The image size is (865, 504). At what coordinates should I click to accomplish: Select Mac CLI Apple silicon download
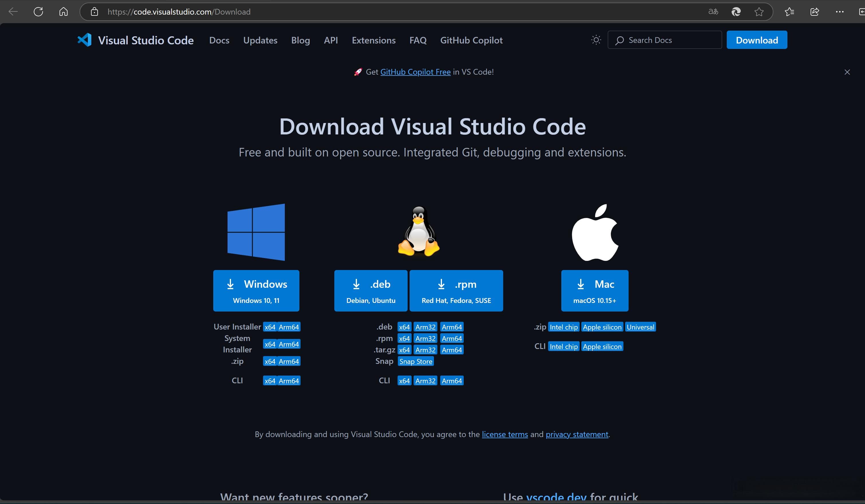(602, 346)
